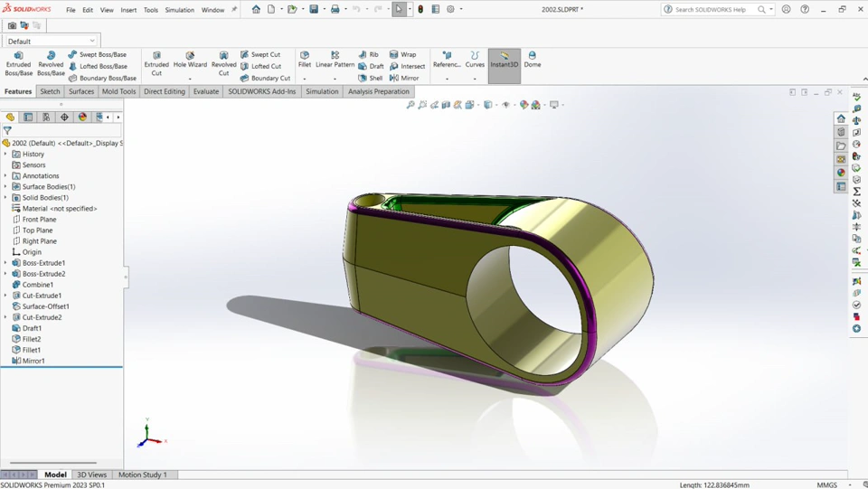The width and height of the screenshot is (868, 489).
Task: Choose Lofted Boss/Base feature
Action: click(x=98, y=66)
